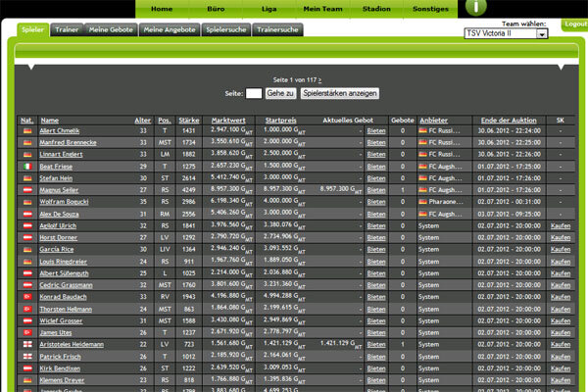Sort table by Nat. column header

pos(27,121)
